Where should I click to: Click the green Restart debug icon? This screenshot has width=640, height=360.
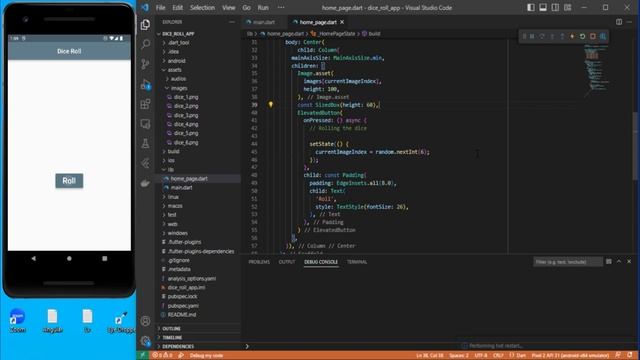pos(582,36)
